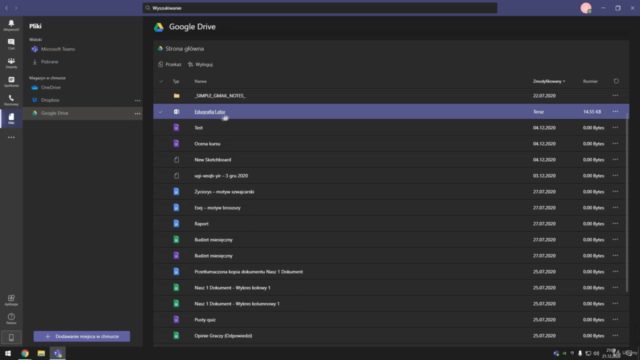Click the refresh icon in the table header
Image resolution: width=640 pixels, height=360 pixels.
(x=616, y=81)
